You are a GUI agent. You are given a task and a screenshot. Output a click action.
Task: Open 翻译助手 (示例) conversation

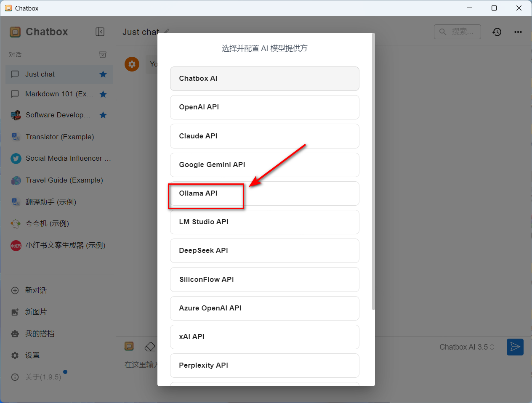[59, 202]
